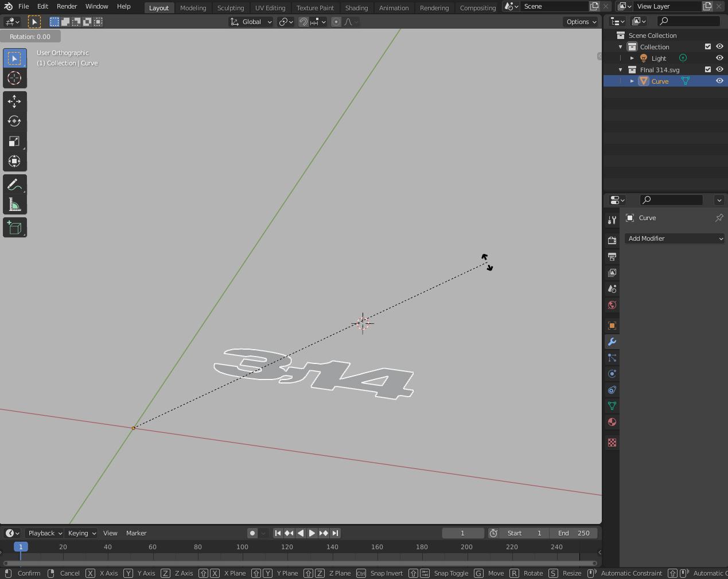
Task: Open Object properties tab
Action: tap(612, 326)
